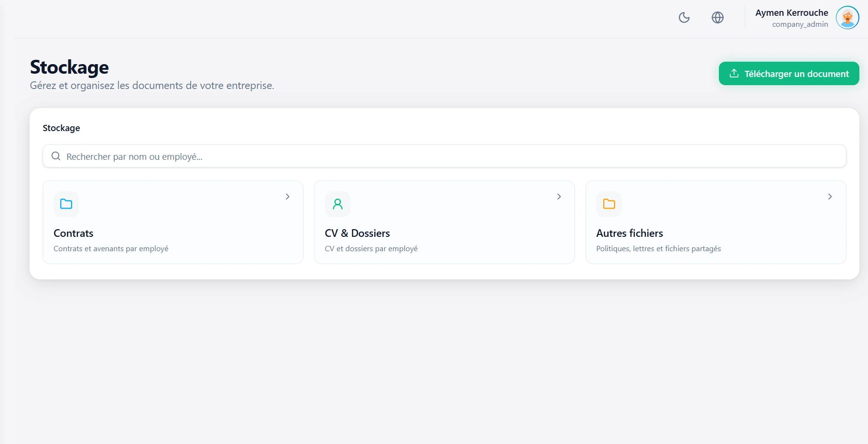The image size is (868, 444).
Task: Click the upload arrow icon in the green button
Action: point(734,73)
